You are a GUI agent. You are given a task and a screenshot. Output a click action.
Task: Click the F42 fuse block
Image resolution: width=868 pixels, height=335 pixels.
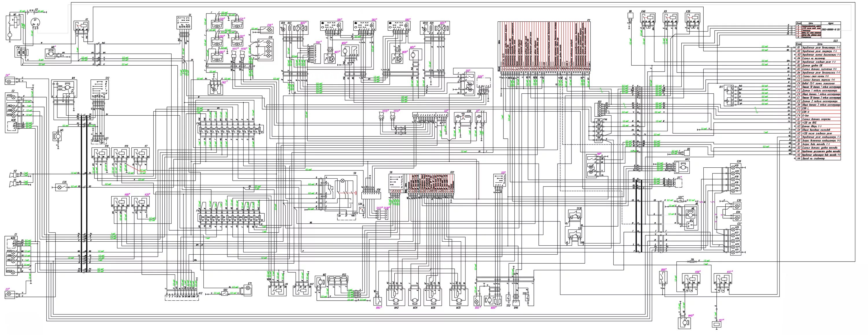(231, 129)
